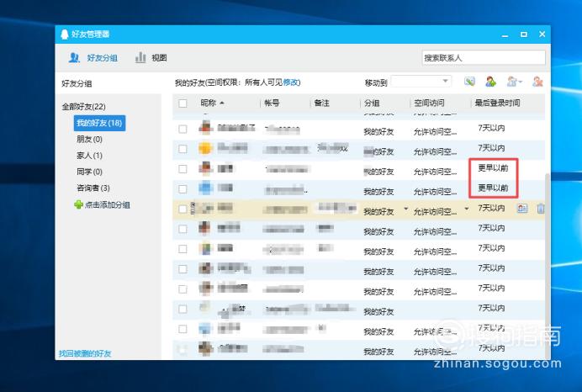582x392 pixels.
Task: Click 7天以内 in the highlighted row
Action: point(491,209)
